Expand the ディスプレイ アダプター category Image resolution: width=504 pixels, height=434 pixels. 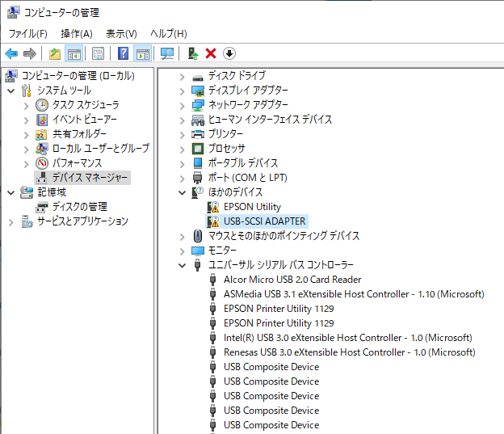[182, 91]
